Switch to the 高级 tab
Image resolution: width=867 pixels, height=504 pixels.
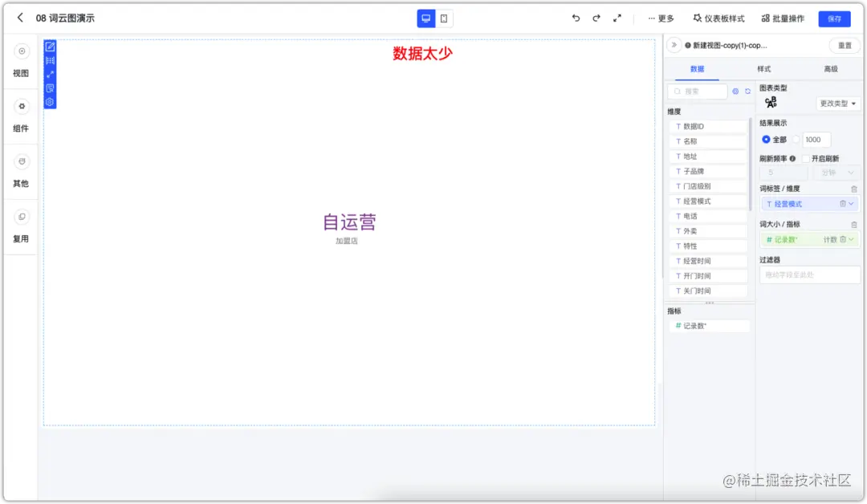coord(831,70)
